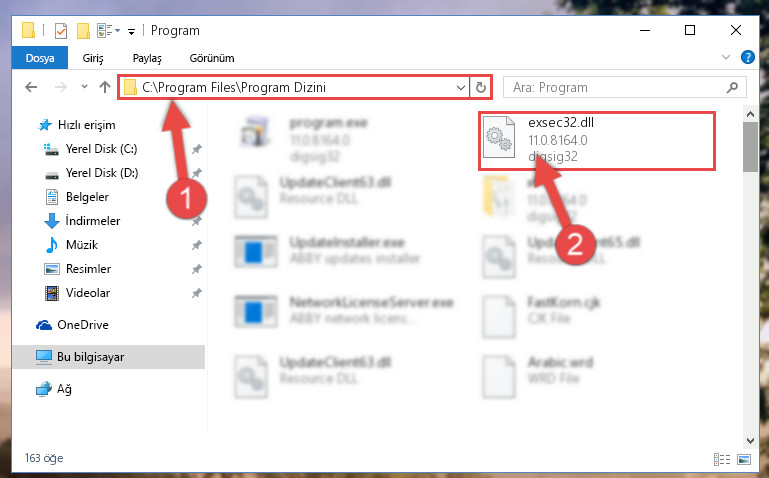Switch to large thumbnails view icon
Screen dimensions: 769x478
click(x=743, y=459)
